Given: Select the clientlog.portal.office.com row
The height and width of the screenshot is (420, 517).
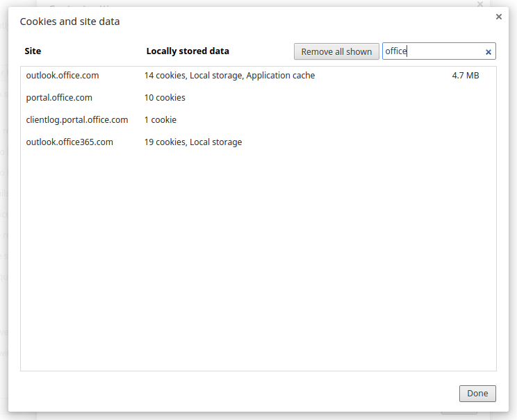Looking at the screenshot, I should 258,119.
